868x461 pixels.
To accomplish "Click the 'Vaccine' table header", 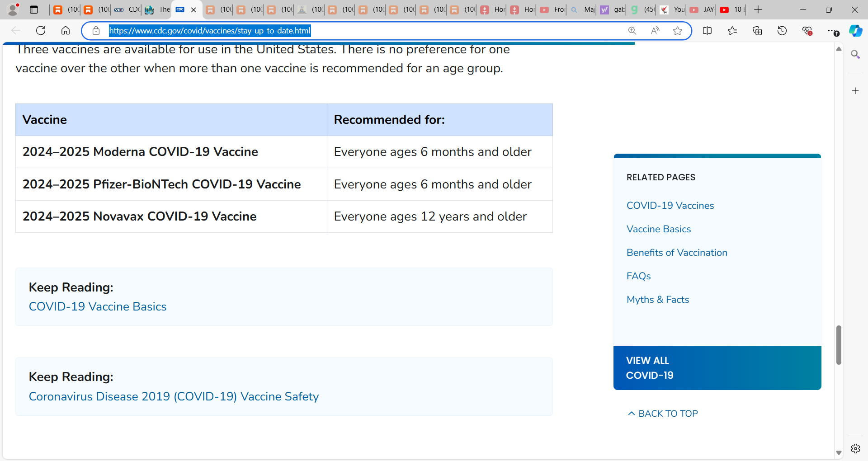I will tap(171, 120).
